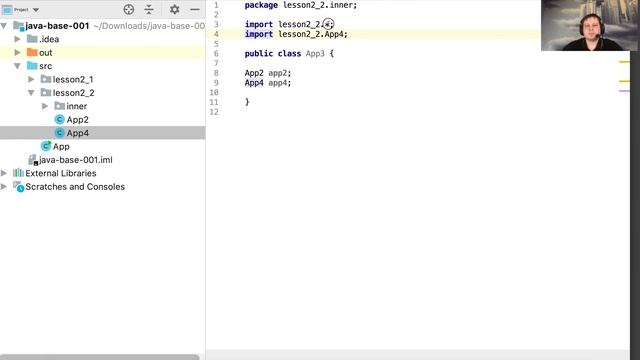Click line number 12 in gutter
Image resolution: width=640 pixels, height=360 pixels.
[214, 112]
